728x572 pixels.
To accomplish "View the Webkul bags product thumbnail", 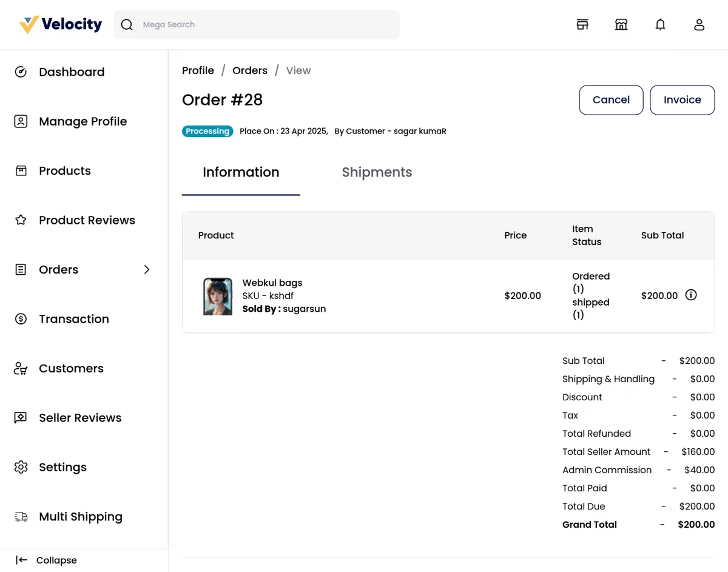I will click(217, 295).
